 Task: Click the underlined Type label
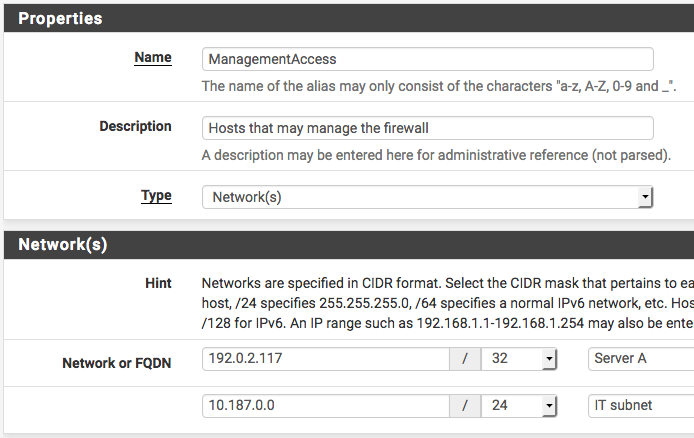click(x=156, y=196)
